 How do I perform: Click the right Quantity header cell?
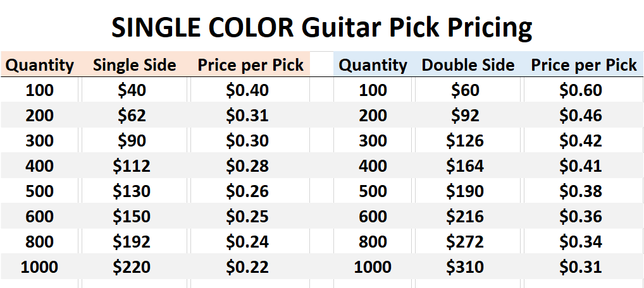pyautogui.click(x=373, y=65)
